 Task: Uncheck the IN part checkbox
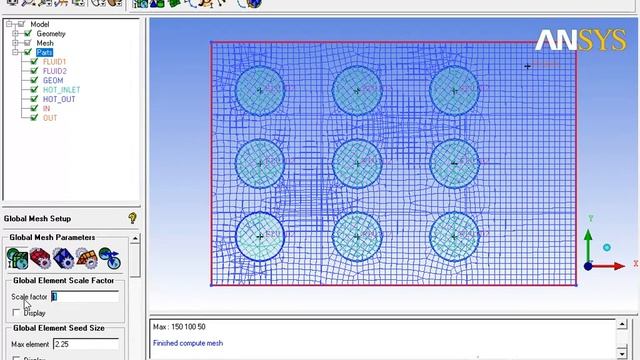tap(34, 109)
